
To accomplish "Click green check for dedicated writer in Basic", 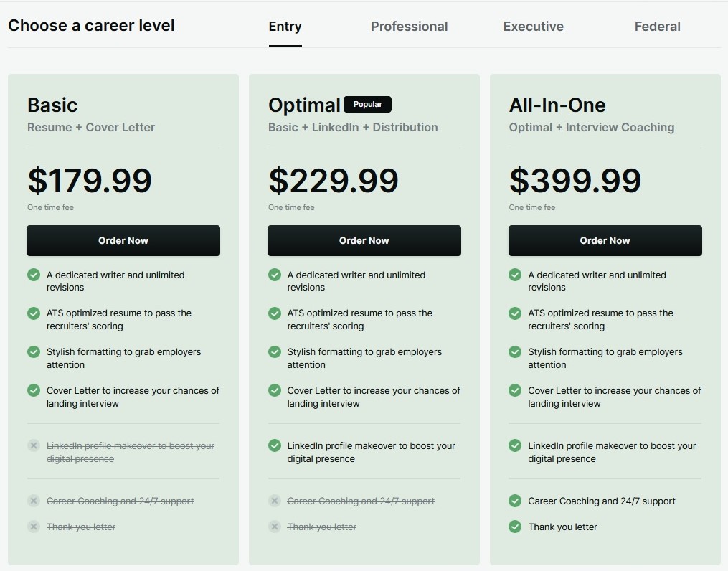I will [34, 275].
